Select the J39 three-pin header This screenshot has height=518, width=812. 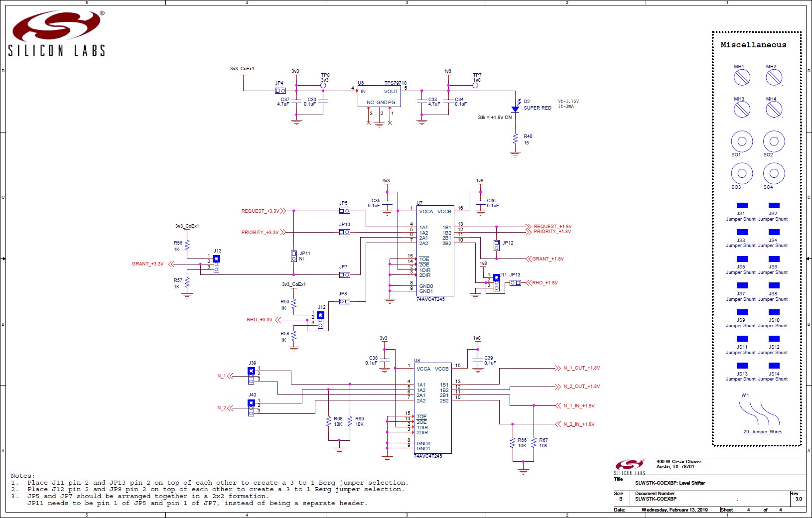pos(251,376)
